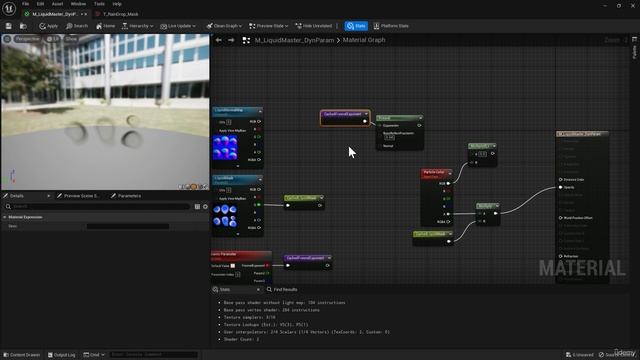This screenshot has height=360, width=640.
Task: Click the Particle Color node header
Action: [x=436, y=174]
